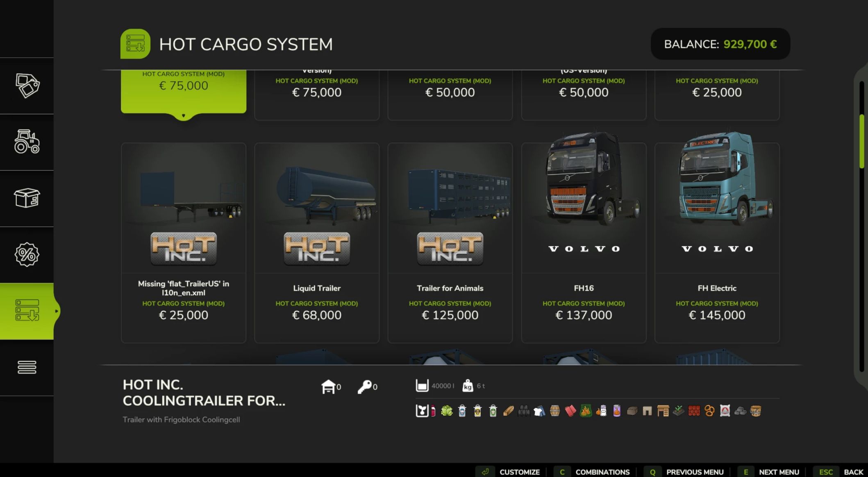Click the capacity 40000 l icon
This screenshot has height=477, width=868.
point(422,386)
